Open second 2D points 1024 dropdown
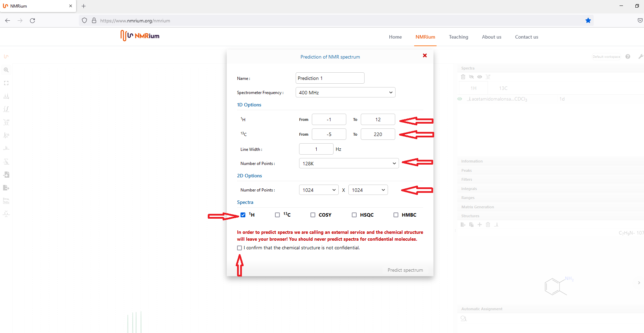Viewport: 644px width, 333px height. point(368,190)
